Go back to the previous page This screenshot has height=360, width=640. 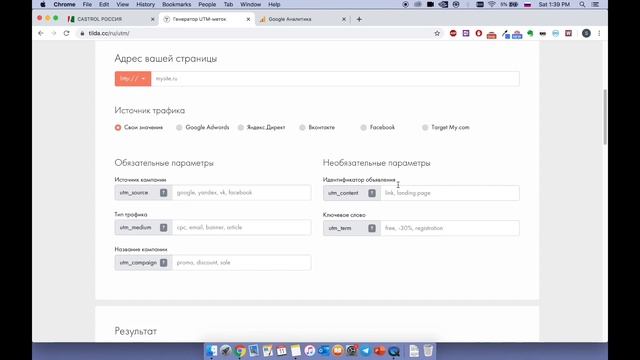click(x=40, y=33)
